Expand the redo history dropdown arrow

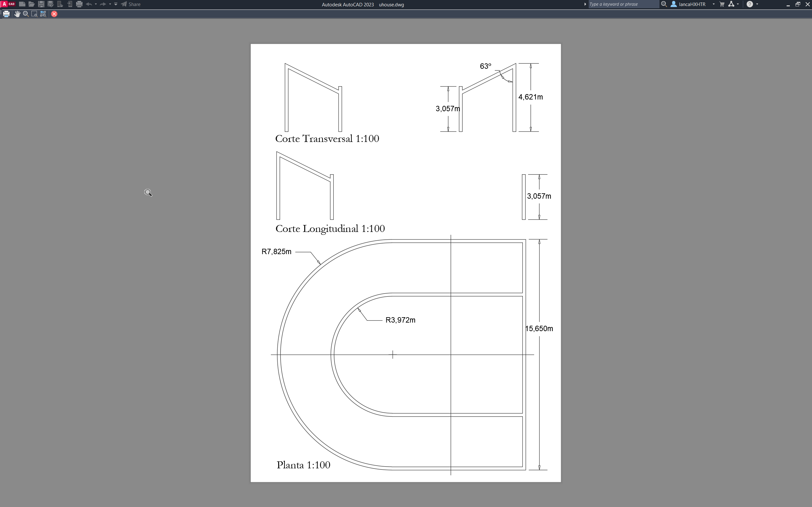point(110,4)
